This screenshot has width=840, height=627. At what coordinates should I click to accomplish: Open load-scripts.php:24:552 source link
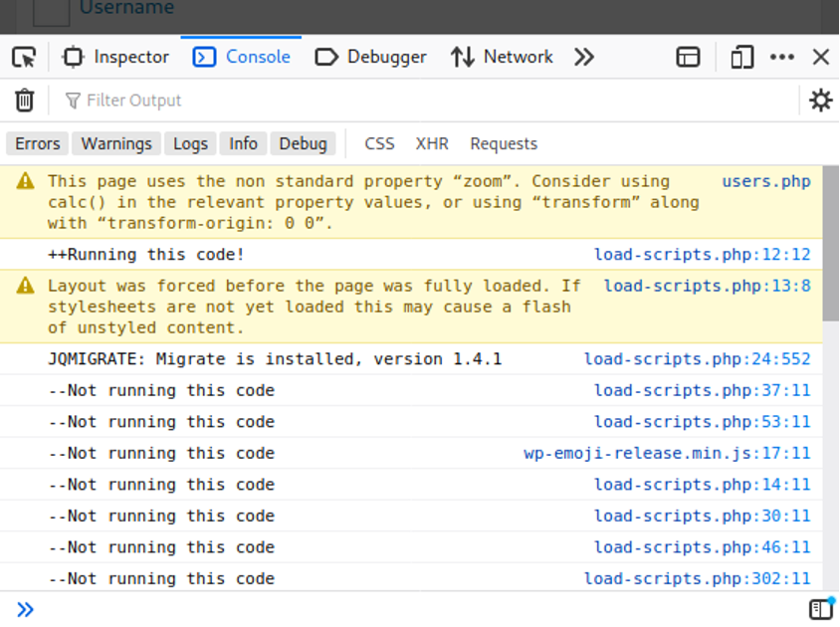[x=698, y=359]
